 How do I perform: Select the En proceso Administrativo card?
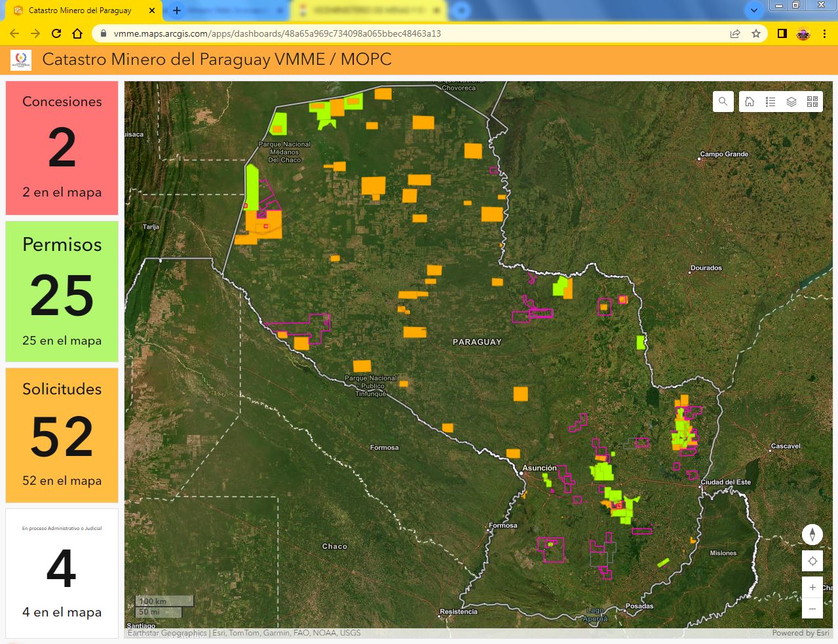point(62,573)
